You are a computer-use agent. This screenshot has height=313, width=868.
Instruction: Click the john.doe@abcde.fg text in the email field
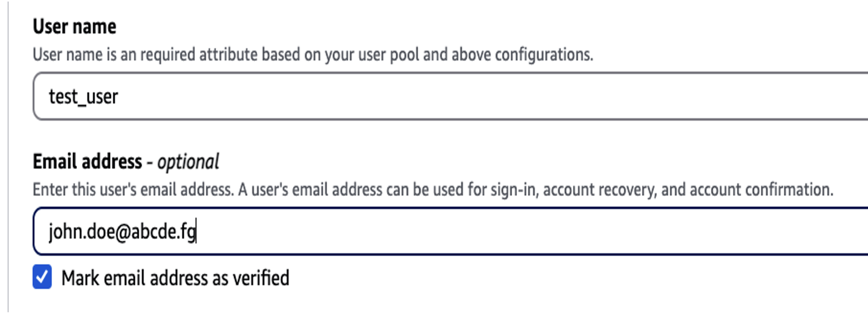pyautogui.click(x=122, y=232)
